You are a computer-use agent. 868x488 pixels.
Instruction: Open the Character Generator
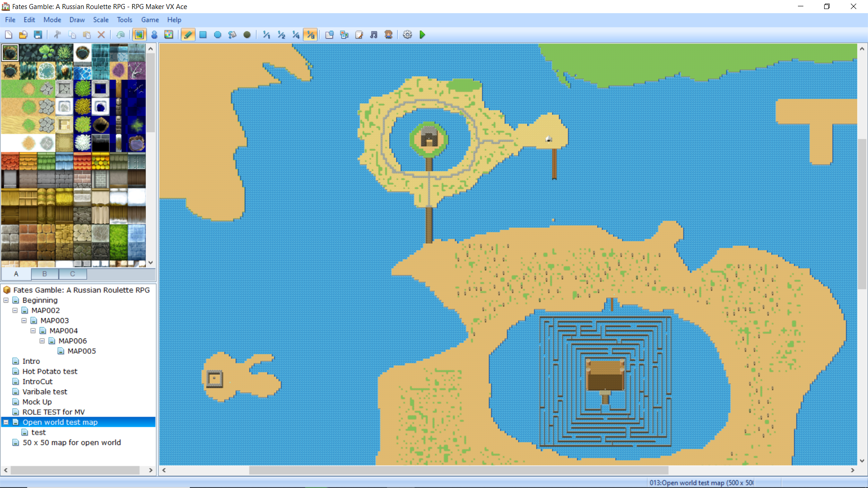coord(388,35)
